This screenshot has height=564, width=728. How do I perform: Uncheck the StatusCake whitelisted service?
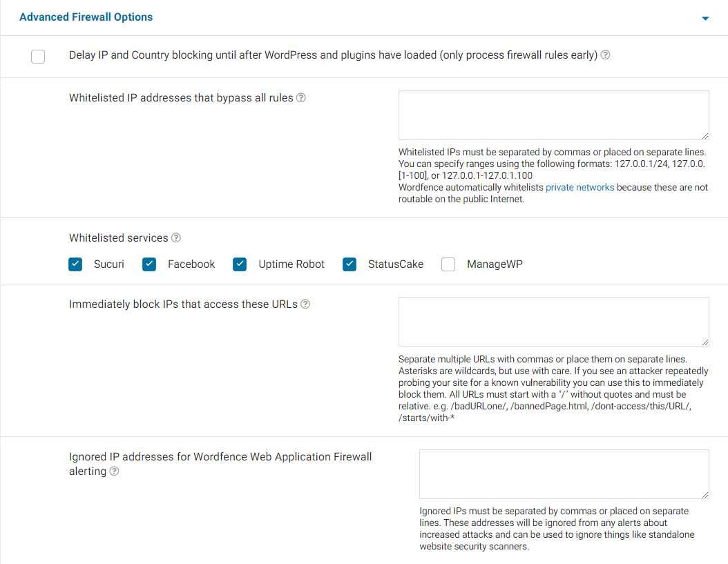(x=349, y=264)
